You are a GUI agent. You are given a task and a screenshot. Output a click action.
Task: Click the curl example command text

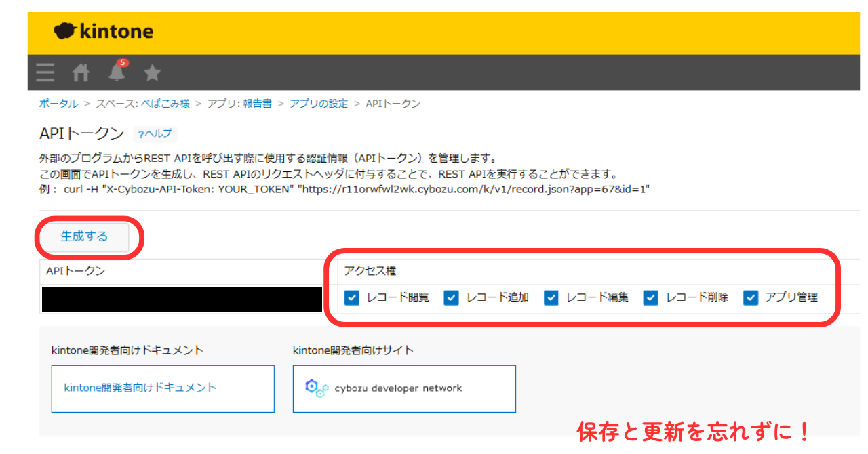357,189
